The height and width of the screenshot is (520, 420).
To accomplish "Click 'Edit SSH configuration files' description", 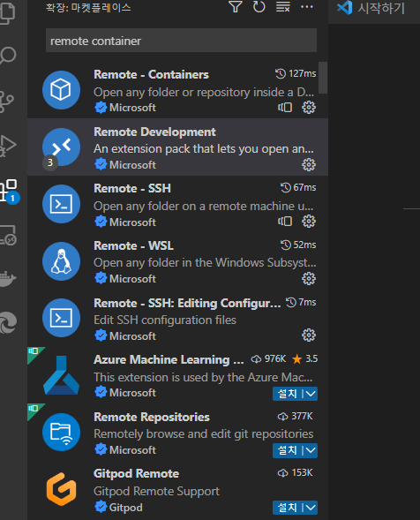I will (x=165, y=320).
